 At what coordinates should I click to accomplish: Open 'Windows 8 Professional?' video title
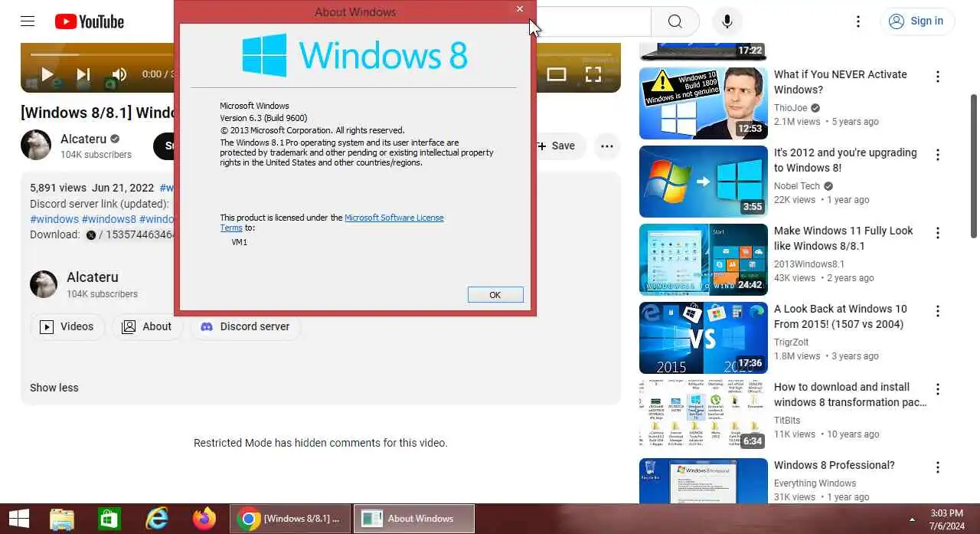(834, 465)
